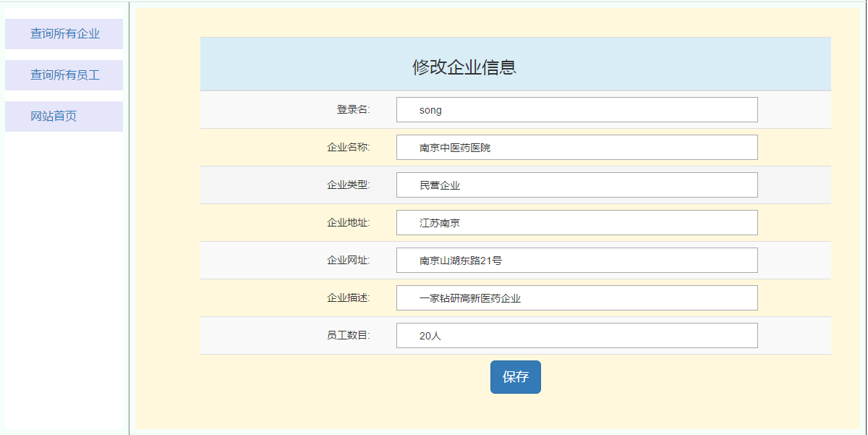Select the 企业类型 text box showing 民营企业
The image size is (868, 435).
click(x=576, y=185)
